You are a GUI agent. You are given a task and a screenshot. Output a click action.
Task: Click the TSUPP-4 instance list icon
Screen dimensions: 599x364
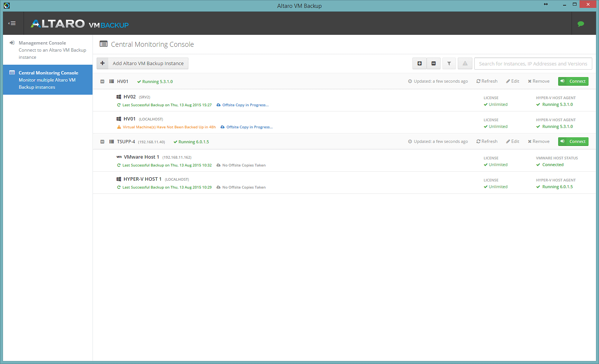coord(112,142)
